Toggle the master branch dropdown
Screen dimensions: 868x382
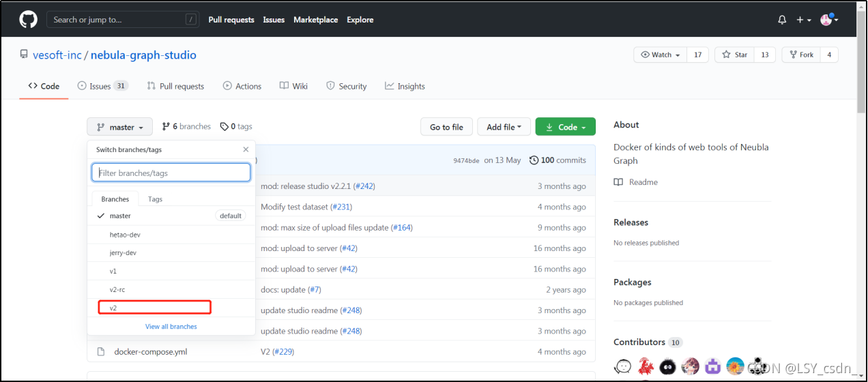[x=119, y=127]
